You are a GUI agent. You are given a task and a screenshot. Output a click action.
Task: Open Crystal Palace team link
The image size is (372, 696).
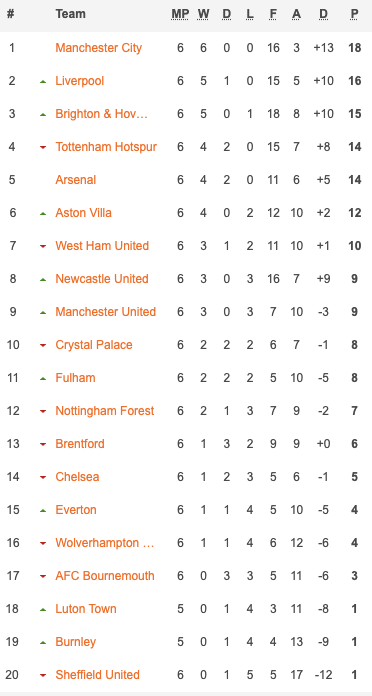coord(94,345)
